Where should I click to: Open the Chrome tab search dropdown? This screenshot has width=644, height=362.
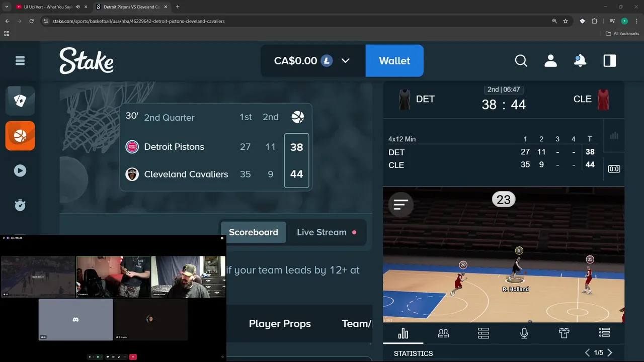(x=7, y=7)
